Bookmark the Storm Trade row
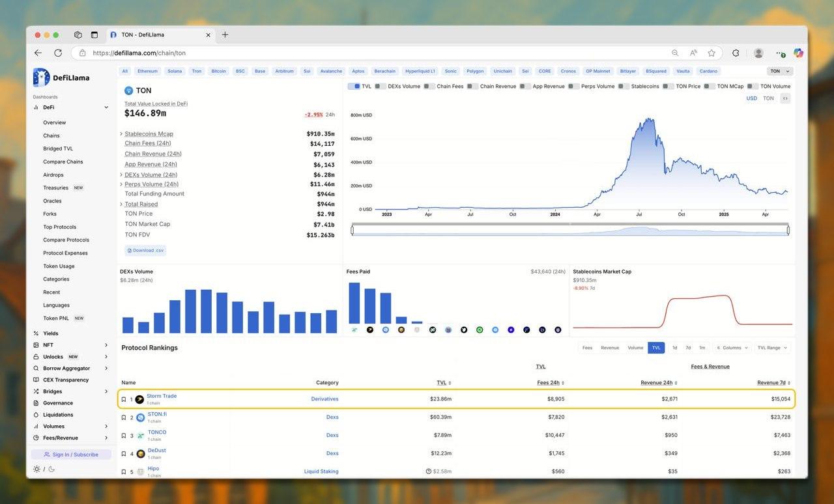This screenshot has width=834, height=504. point(124,399)
